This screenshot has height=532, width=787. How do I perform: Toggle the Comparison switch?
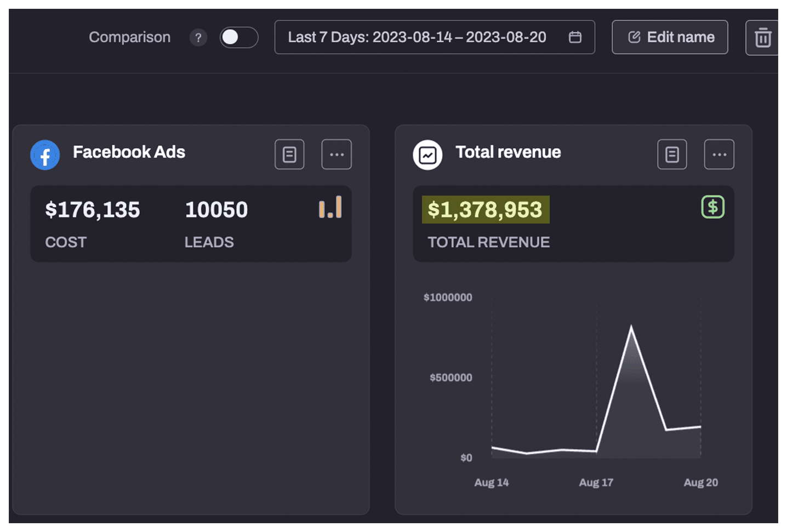point(238,37)
